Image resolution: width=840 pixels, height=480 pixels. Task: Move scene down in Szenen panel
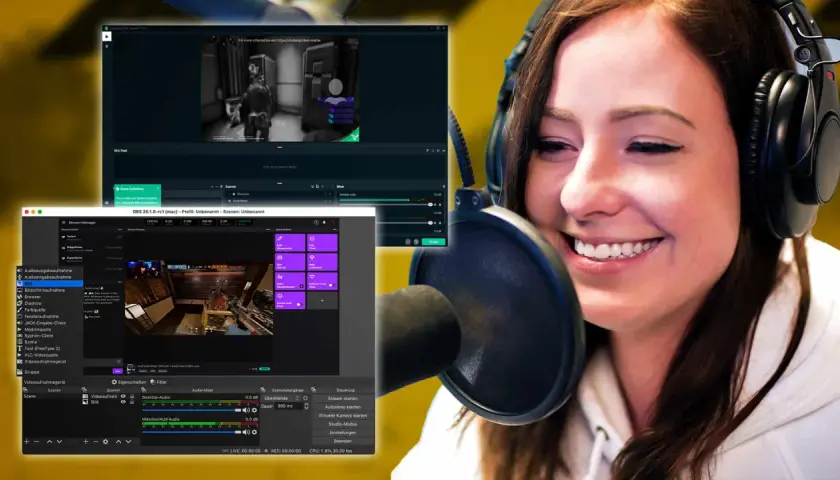tap(59, 441)
